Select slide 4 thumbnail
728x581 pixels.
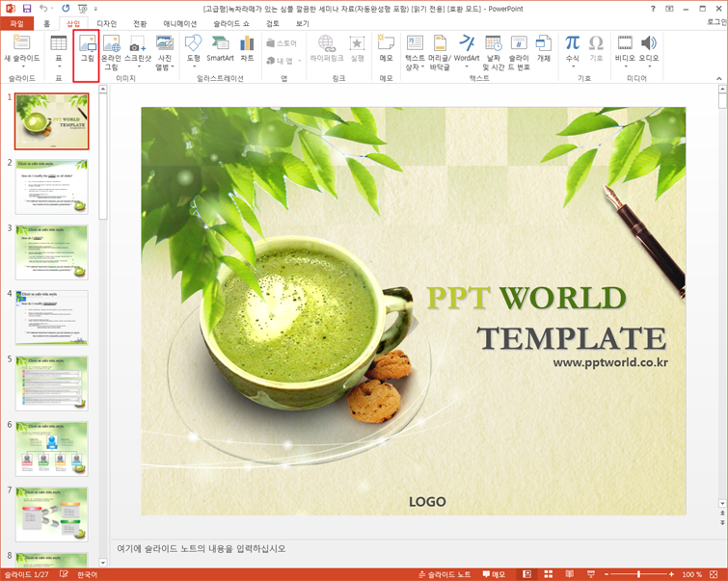point(51,318)
